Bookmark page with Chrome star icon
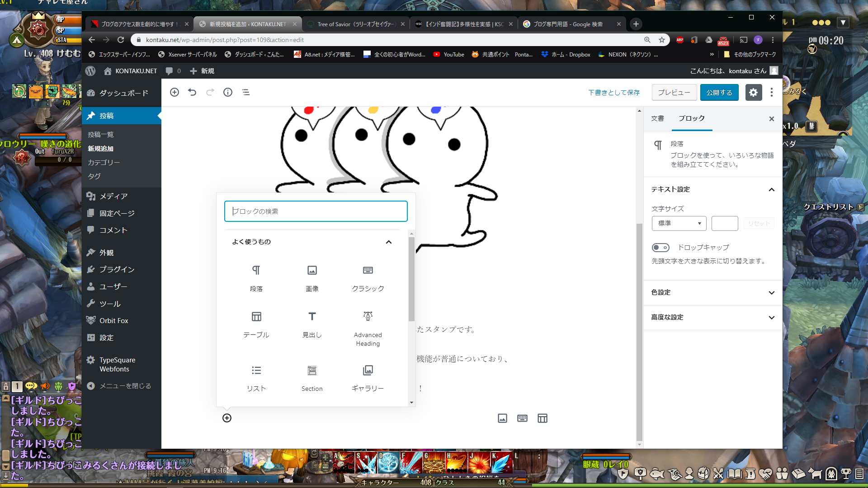868x488 pixels. coord(662,40)
